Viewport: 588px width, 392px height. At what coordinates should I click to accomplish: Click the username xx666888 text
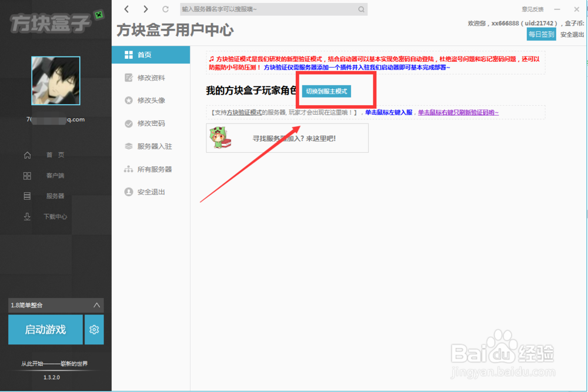click(x=505, y=24)
